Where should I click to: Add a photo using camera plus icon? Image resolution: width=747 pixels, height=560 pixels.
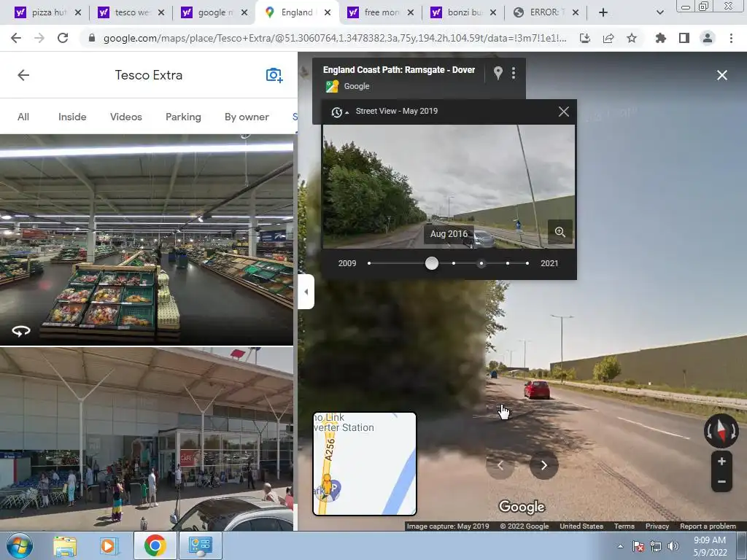pos(274,75)
